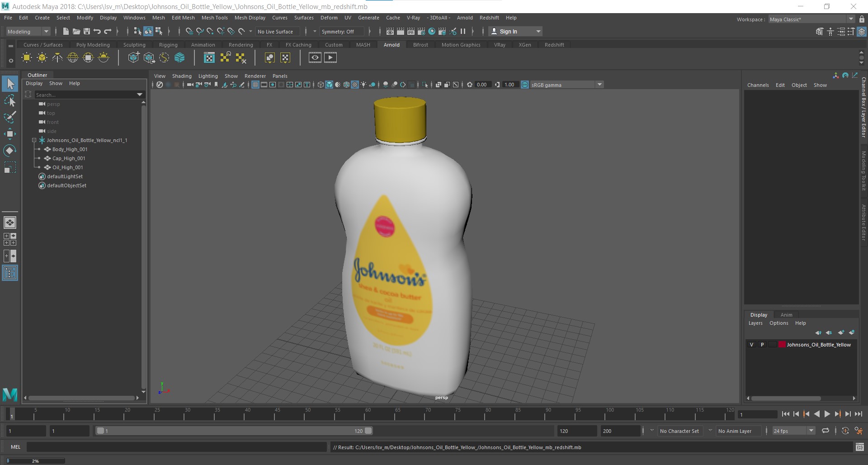Open the Workspace Maya Classic dropdown

811,19
